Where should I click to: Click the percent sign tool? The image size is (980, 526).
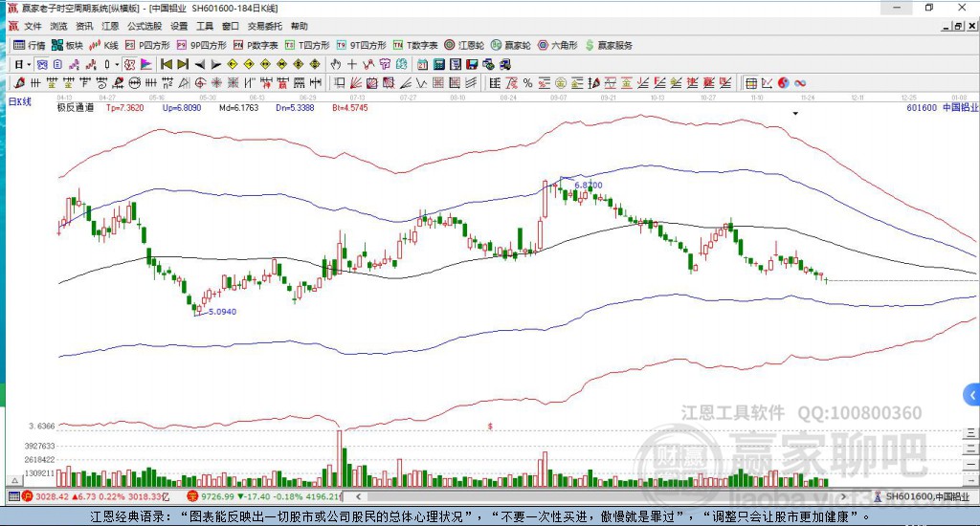tap(527, 82)
